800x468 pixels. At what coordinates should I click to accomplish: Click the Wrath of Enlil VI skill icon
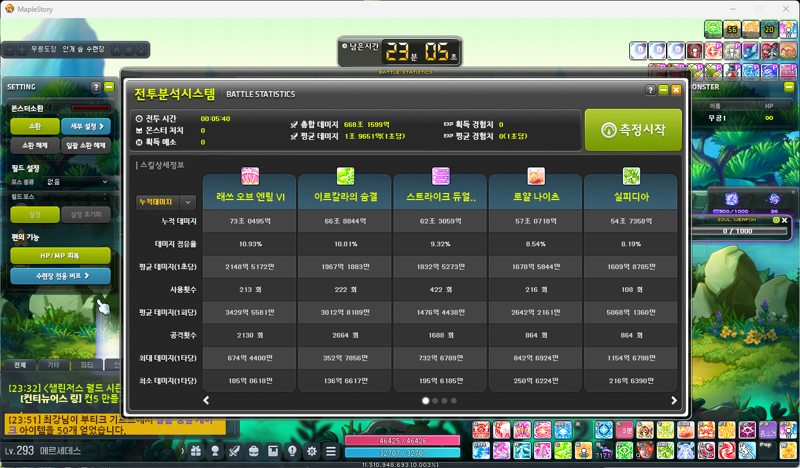pos(250,176)
